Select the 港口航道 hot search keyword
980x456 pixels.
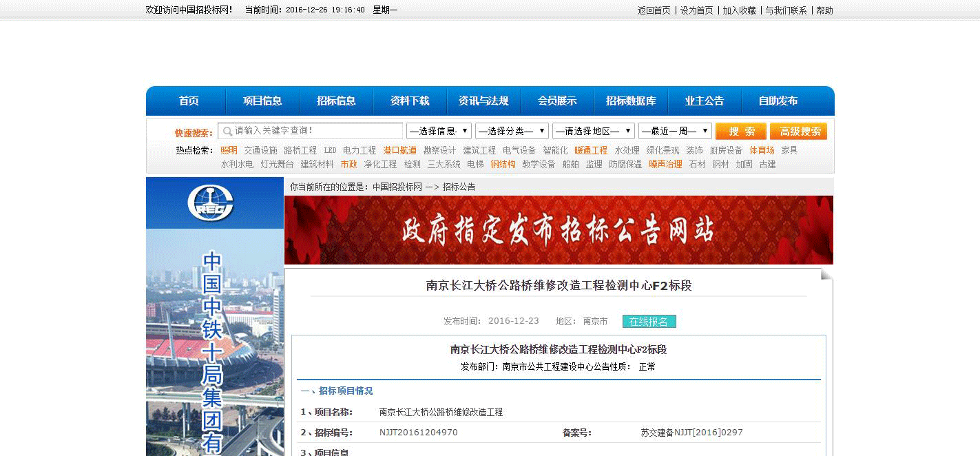[x=399, y=150]
